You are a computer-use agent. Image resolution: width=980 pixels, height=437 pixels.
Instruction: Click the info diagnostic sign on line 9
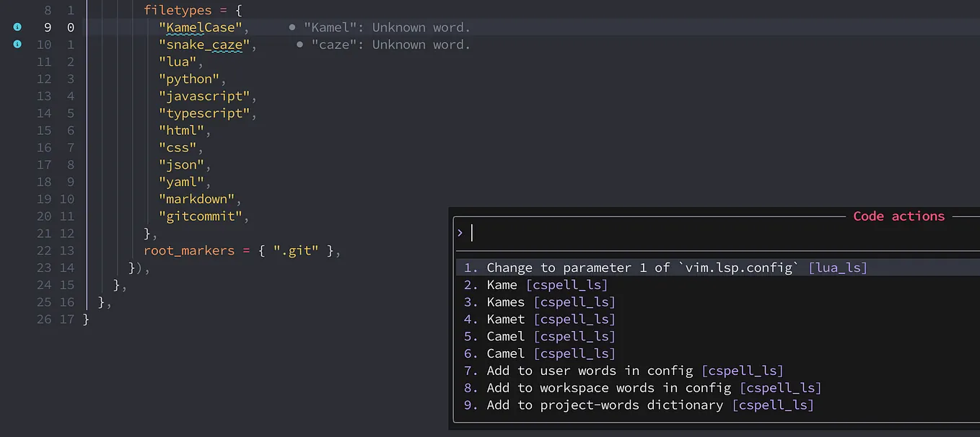coord(17,27)
